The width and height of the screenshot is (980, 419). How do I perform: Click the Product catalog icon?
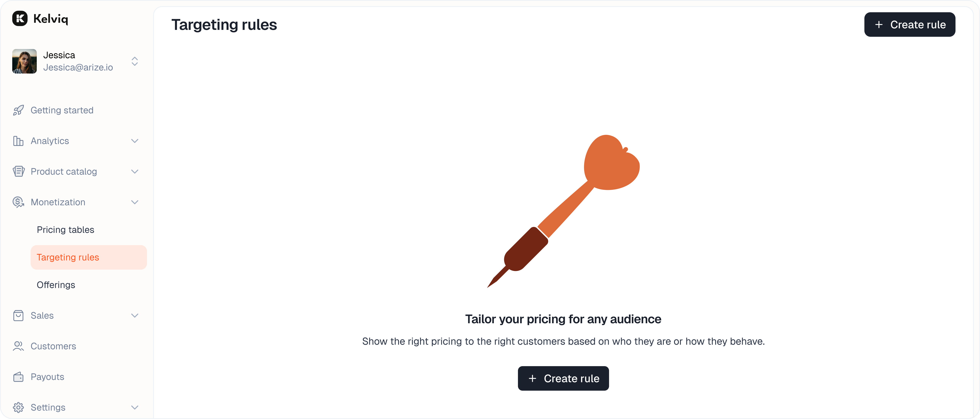tap(18, 172)
